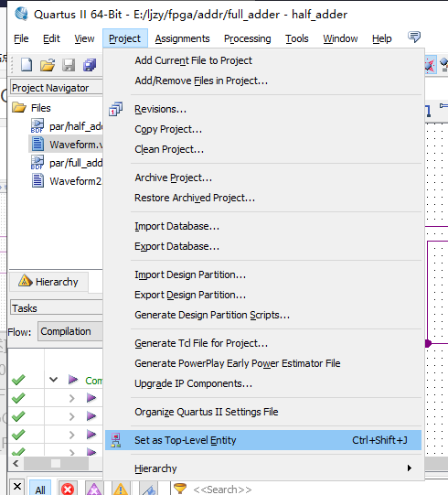
Task: Click the New file toolbar icon
Action: [27, 65]
